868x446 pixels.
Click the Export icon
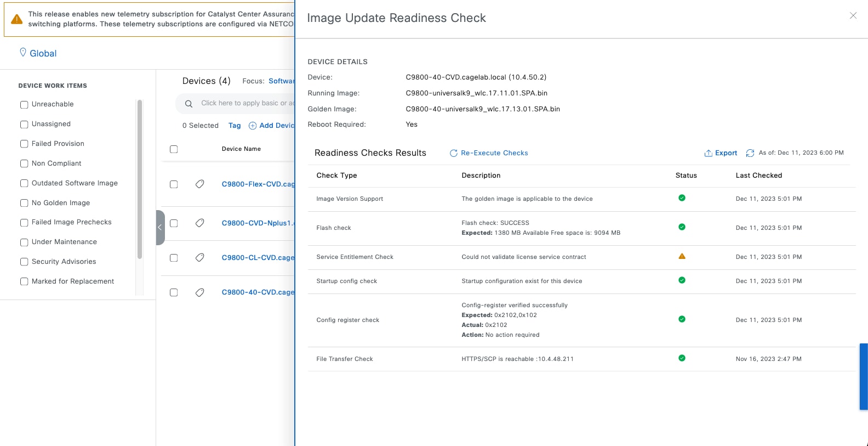pyautogui.click(x=708, y=153)
